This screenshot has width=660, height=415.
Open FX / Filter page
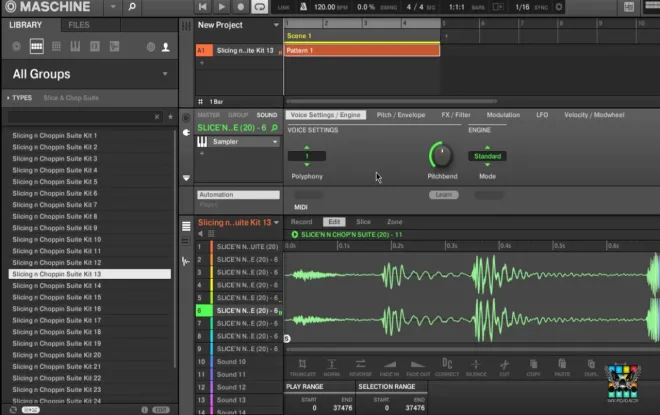coord(456,115)
